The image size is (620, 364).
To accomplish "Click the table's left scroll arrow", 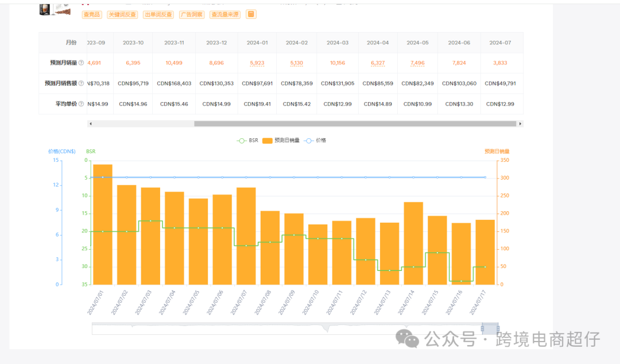I will (90, 123).
